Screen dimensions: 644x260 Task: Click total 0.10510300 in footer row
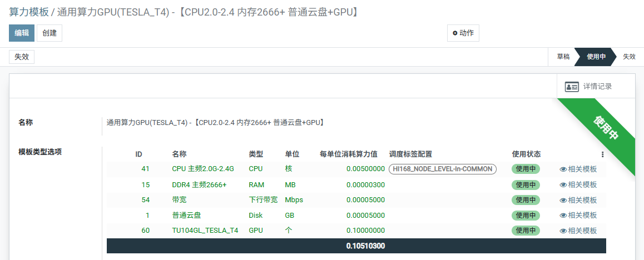tap(365, 246)
